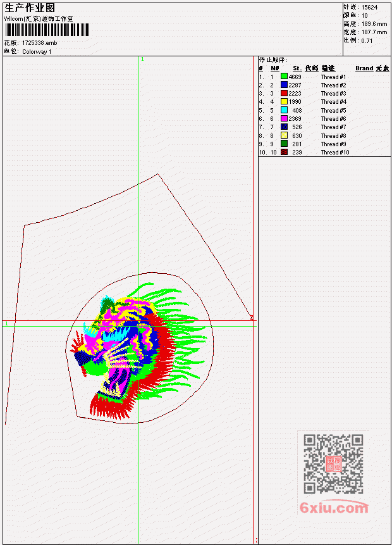Click the '生产作业图' title
The image size is (392, 545).
pyautogui.click(x=30, y=8)
